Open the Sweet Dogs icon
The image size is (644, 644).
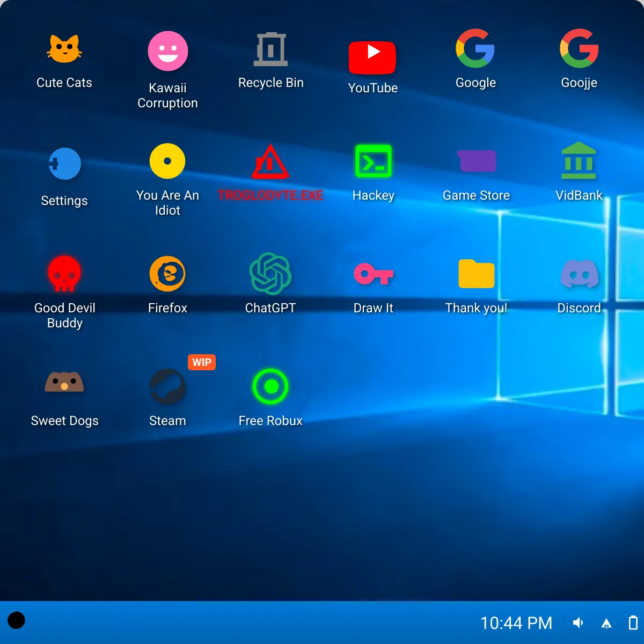[x=64, y=382]
